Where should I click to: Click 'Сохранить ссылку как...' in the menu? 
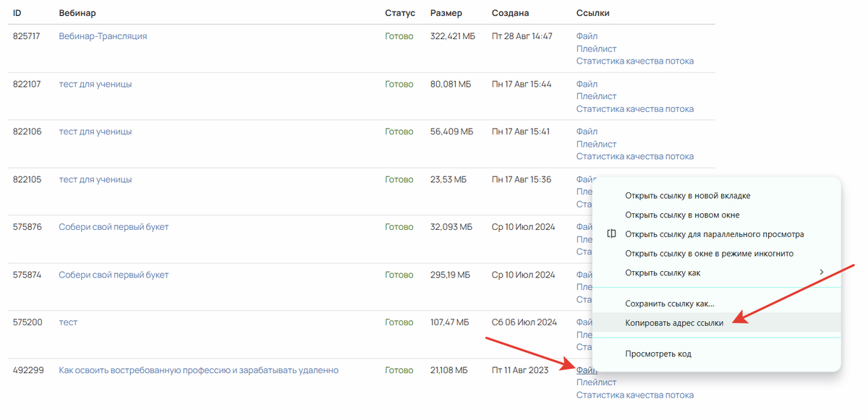(x=716, y=304)
